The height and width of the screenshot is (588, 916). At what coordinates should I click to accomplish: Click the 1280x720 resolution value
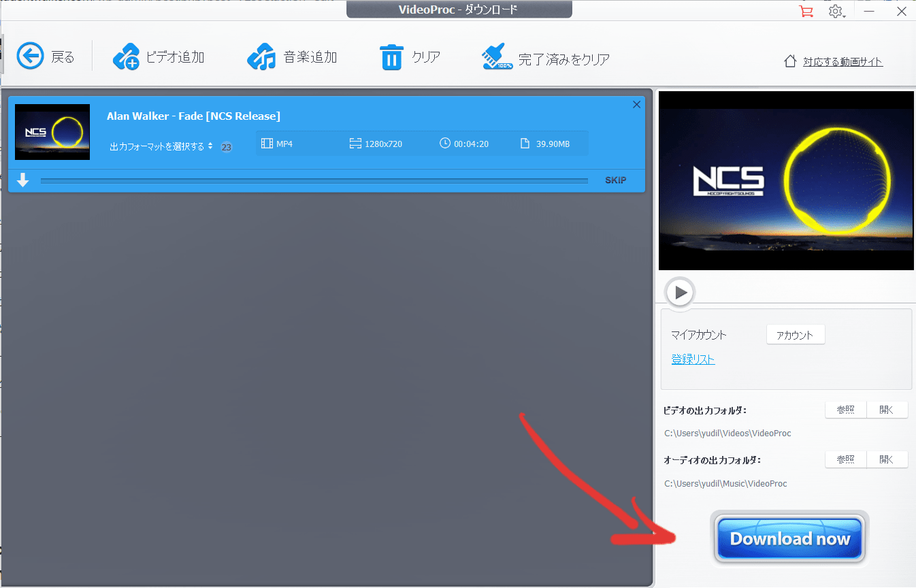(383, 144)
